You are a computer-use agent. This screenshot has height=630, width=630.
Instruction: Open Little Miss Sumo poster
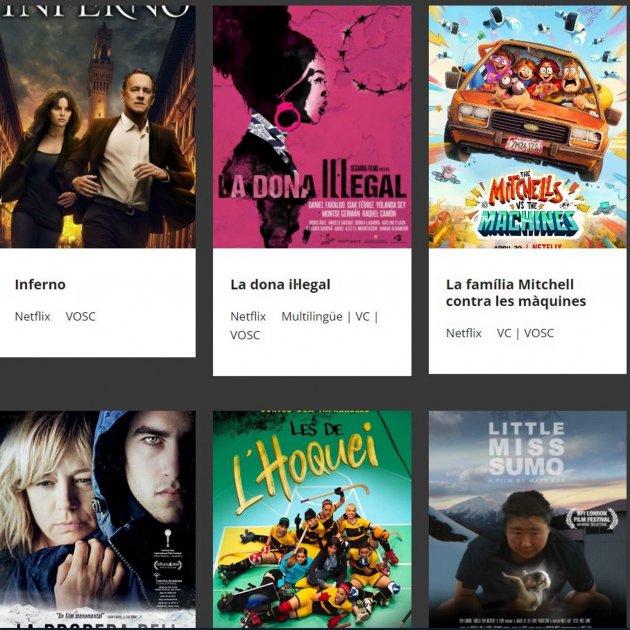tap(528, 519)
